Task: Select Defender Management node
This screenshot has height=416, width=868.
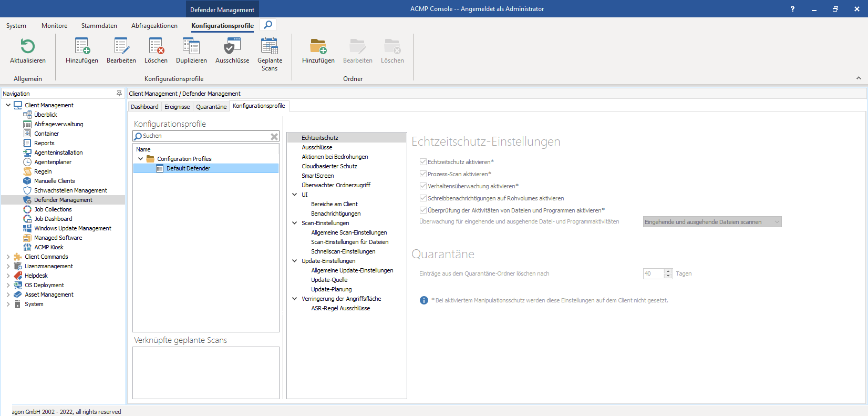Action: [x=63, y=200]
